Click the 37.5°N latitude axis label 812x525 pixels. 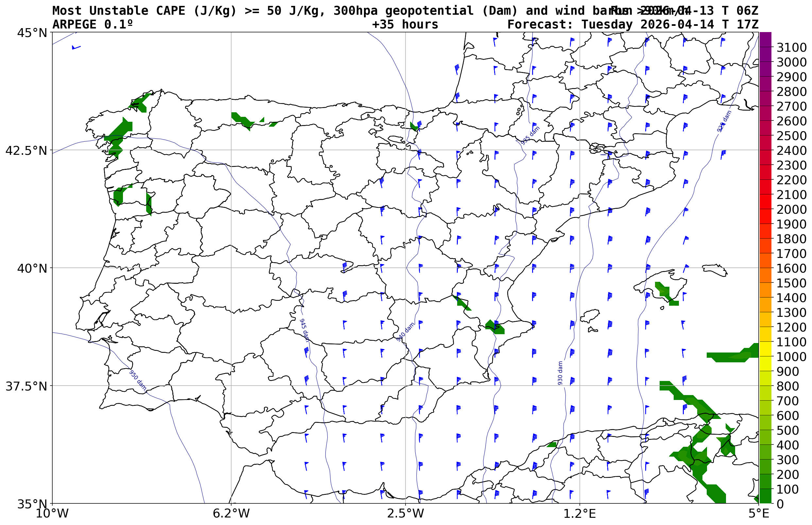tap(26, 386)
